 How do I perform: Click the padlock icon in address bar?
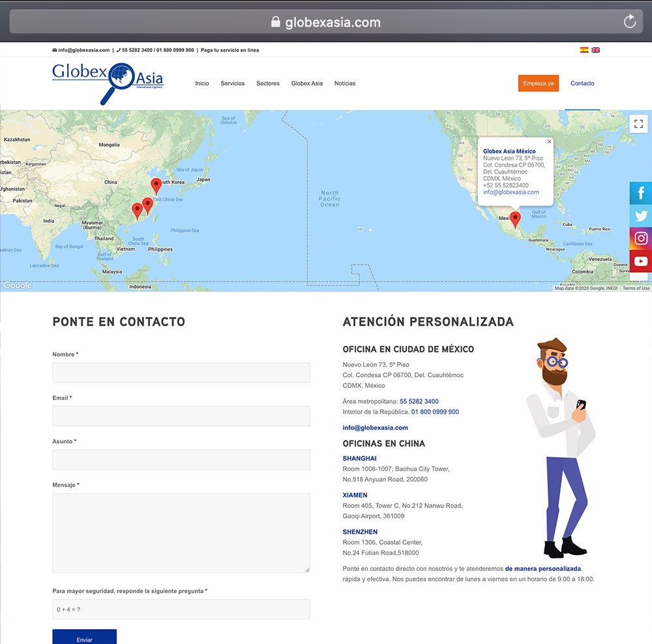tap(275, 22)
